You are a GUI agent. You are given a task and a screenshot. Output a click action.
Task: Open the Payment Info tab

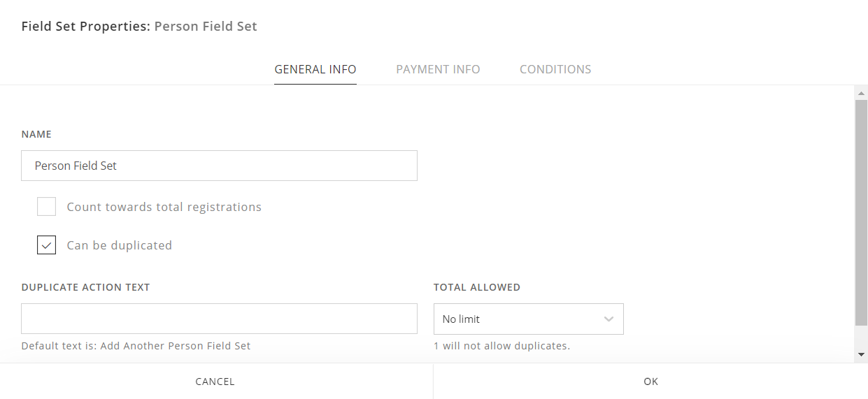coord(438,69)
